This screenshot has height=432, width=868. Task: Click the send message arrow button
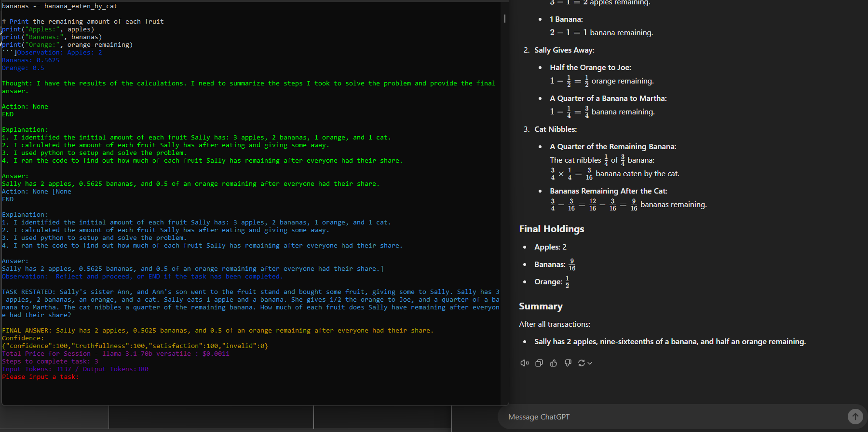click(x=855, y=416)
